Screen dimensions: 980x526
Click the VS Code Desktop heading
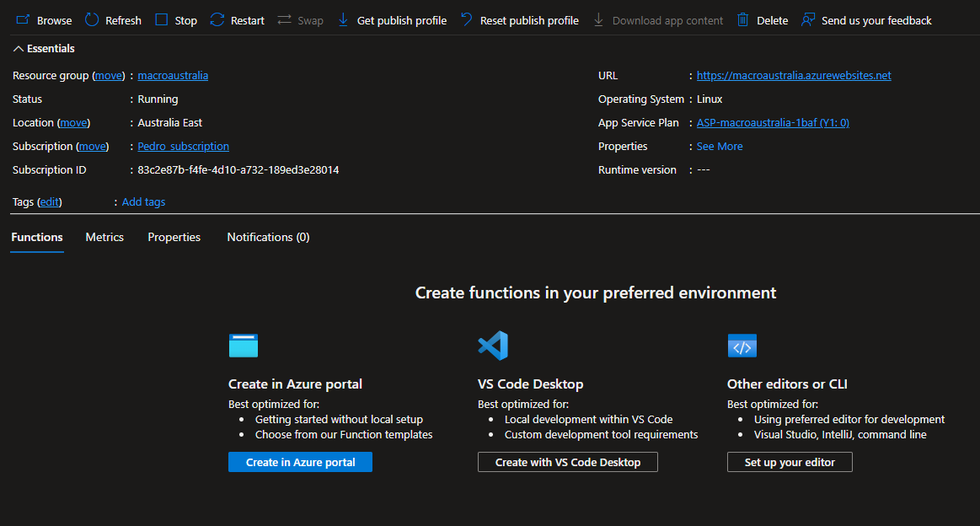tap(530, 384)
